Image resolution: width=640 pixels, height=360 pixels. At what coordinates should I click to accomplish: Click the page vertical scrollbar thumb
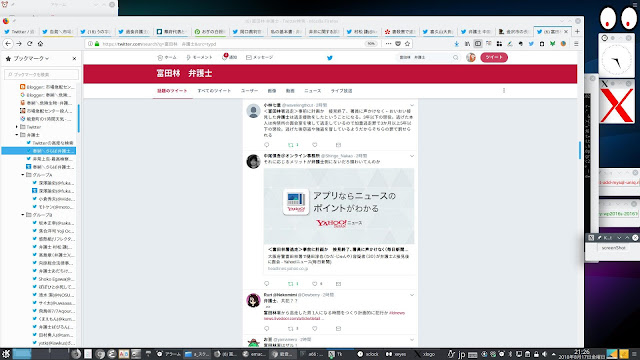point(580,150)
